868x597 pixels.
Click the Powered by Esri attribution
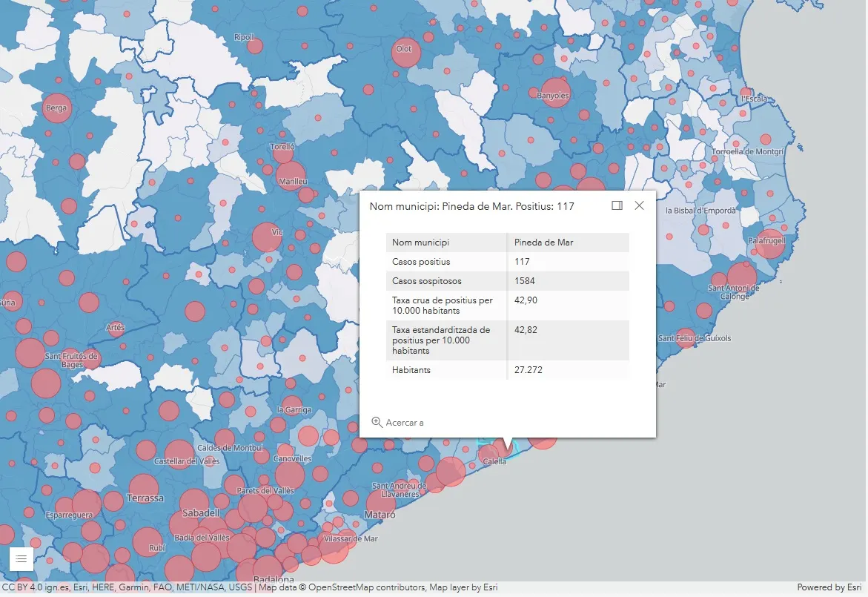(x=829, y=587)
